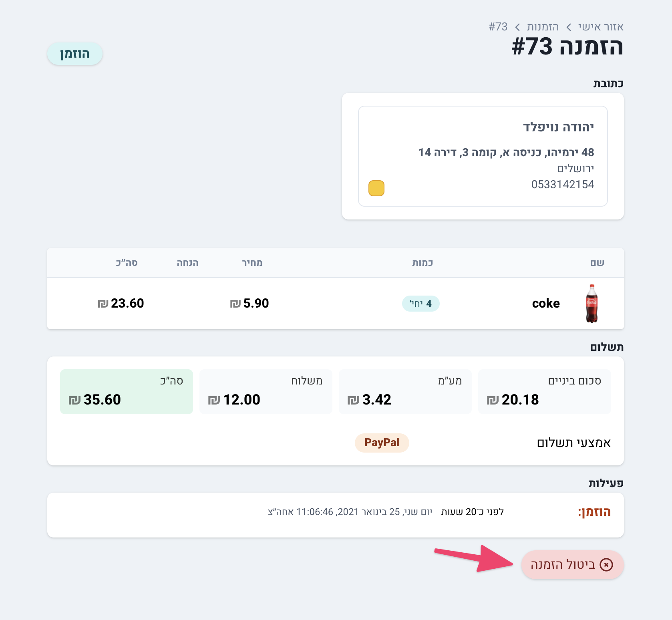Screen dimensions: 672x620
Task: Click the chevron after אזור אישי breadcrumb
Action: tap(569, 27)
